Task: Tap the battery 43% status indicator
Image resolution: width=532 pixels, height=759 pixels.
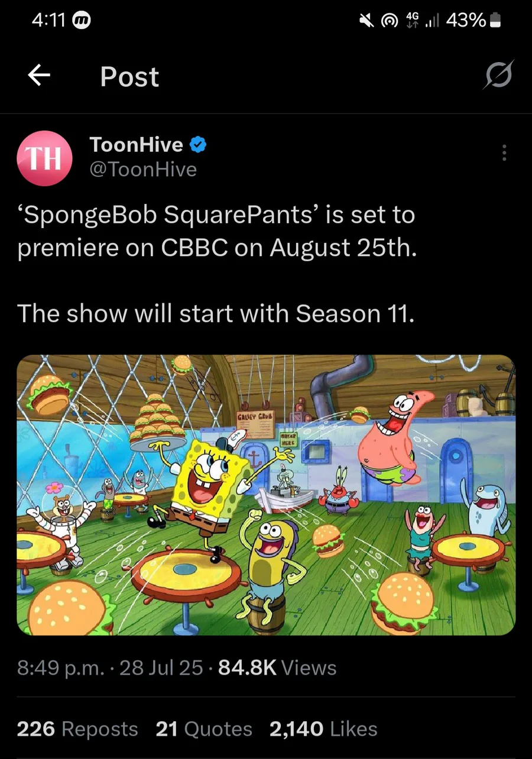Action: click(474, 21)
